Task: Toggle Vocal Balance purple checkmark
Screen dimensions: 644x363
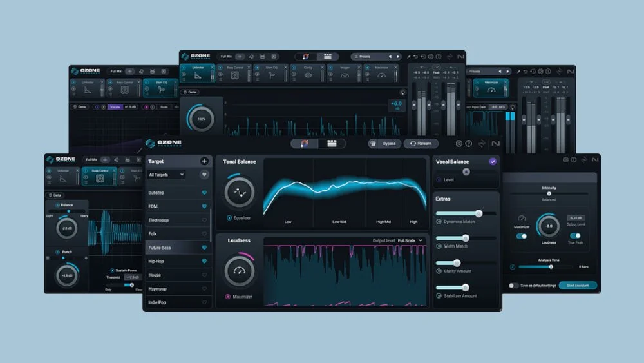Action: point(493,162)
